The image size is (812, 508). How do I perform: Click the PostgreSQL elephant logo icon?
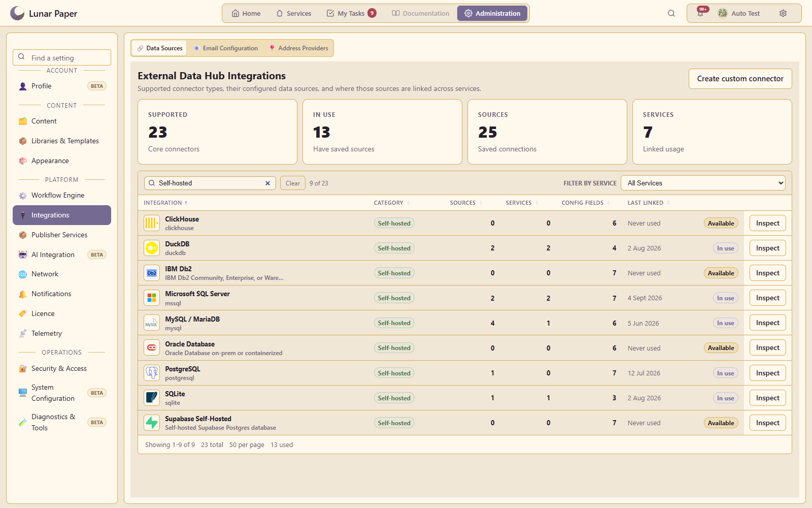pyautogui.click(x=152, y=373)
